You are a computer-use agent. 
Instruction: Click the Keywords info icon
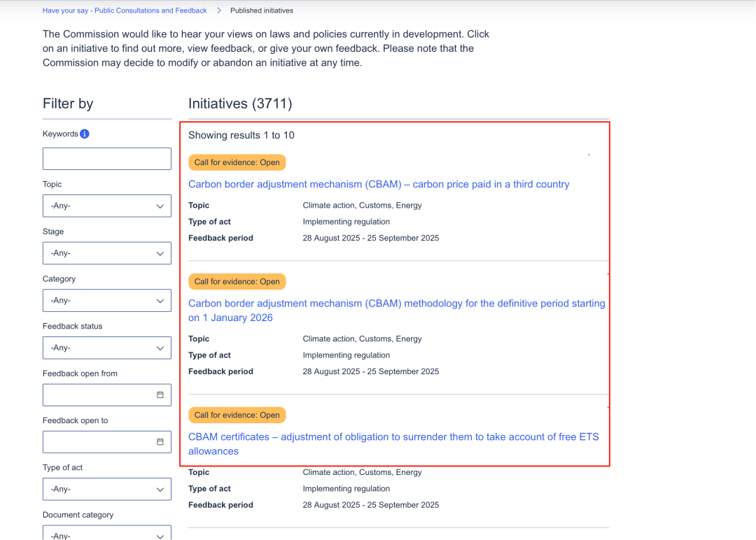click(x=85, y=134)
